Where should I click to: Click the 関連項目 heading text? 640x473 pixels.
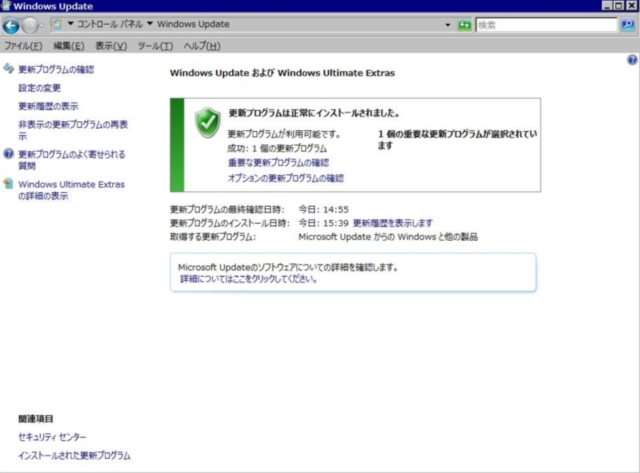[x=36, y=419]
